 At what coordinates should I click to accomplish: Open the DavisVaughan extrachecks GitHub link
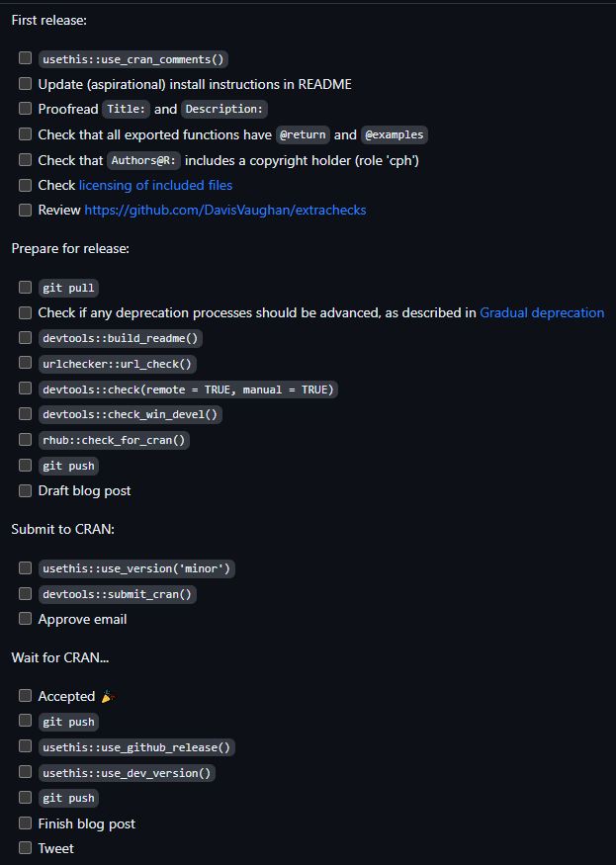point(225,210)
